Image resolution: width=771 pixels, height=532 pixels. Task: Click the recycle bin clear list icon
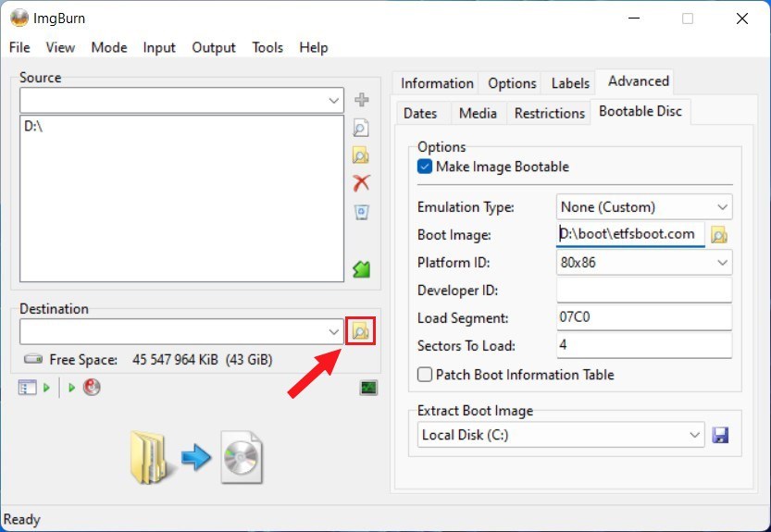[362, 212]
